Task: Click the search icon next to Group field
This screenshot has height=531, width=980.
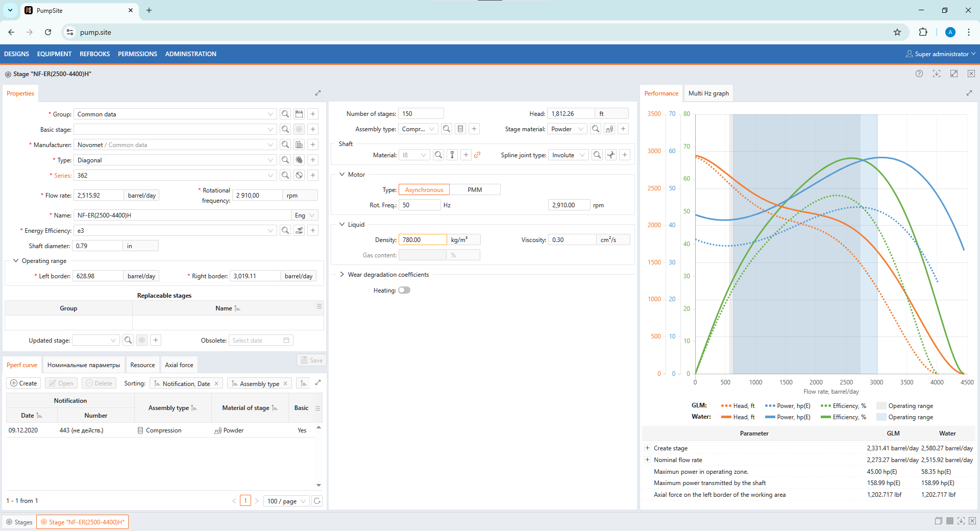Action: pos(285,114)
